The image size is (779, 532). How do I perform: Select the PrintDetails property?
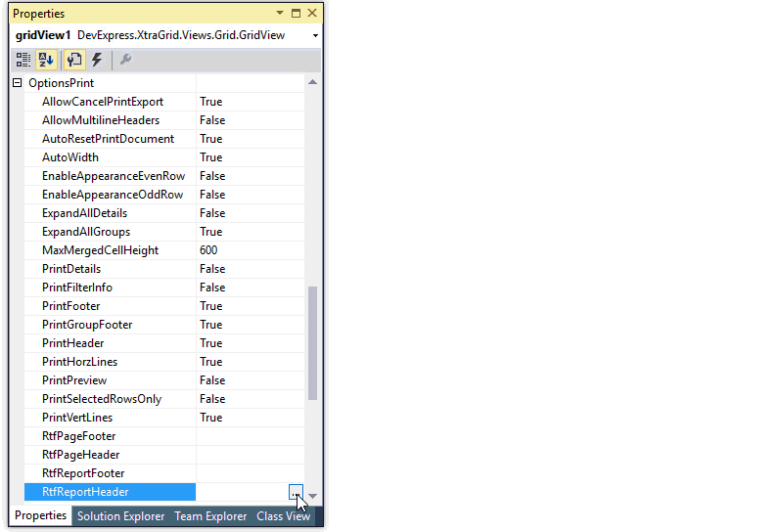(110, 269)
